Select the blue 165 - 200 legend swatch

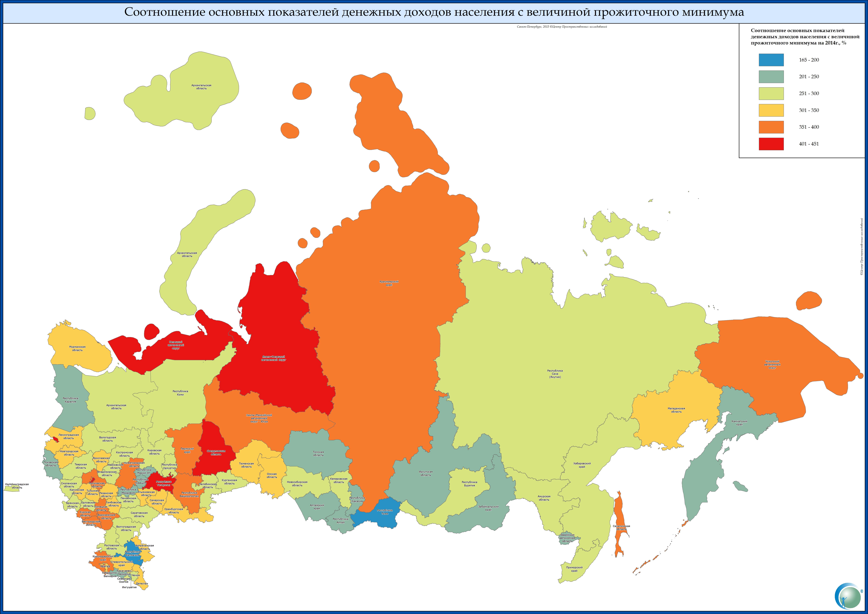pyautogui.click(x=771, y=60)
